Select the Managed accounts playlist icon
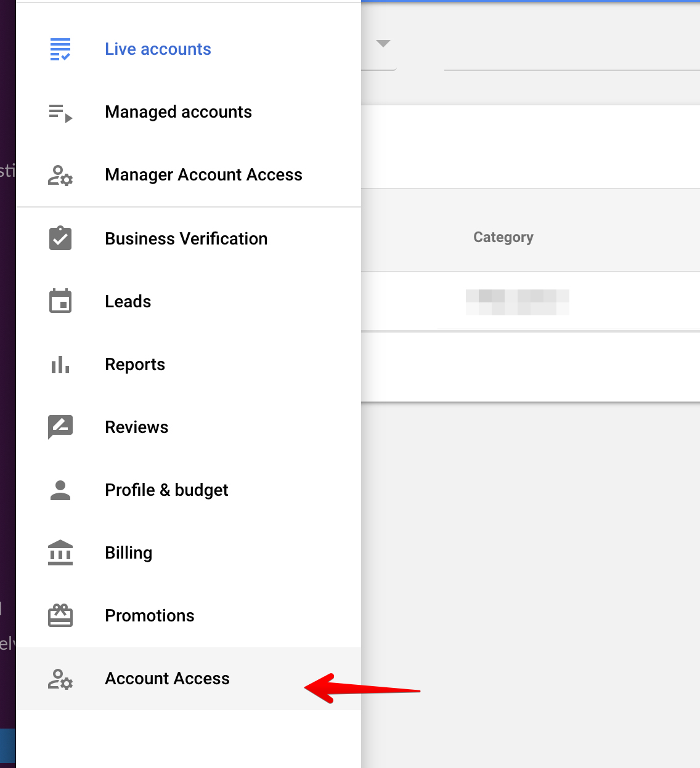Image resolution: width=700 pixels, height=768 pixels. [60, 113]
